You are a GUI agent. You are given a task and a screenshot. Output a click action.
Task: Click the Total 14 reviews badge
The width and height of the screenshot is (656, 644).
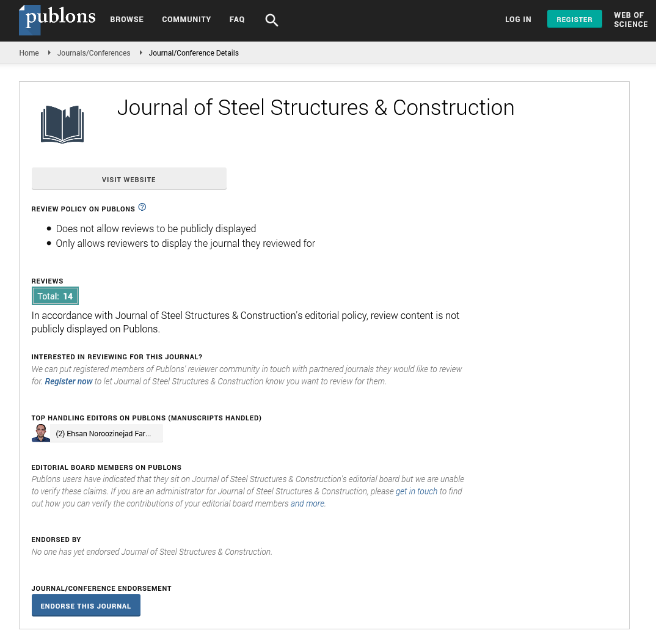pos(55,296)
